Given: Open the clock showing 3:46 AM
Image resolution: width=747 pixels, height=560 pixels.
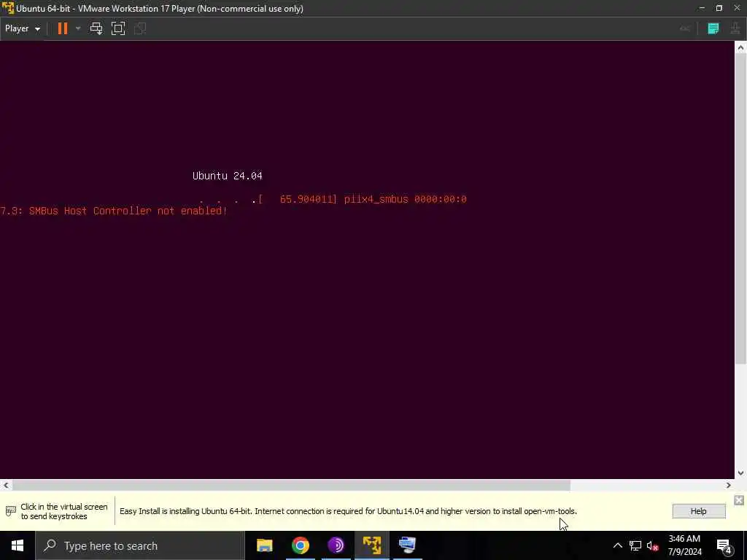Looking at the screenshot, I should point(684,545).
